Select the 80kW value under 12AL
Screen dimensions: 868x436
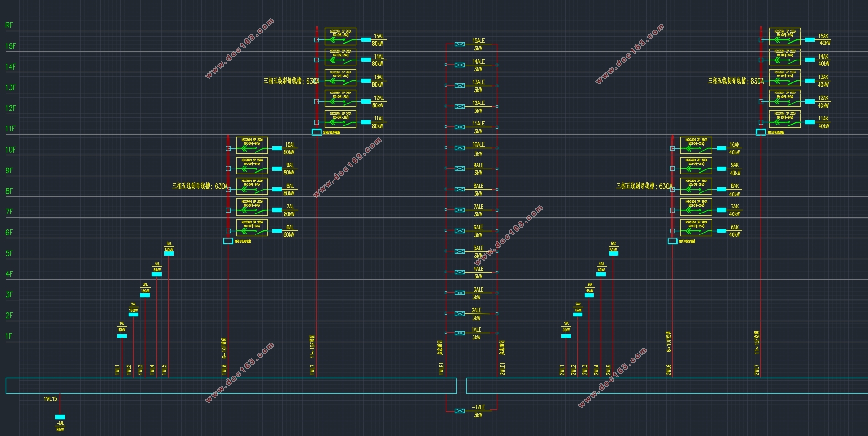pyautogui.click(x=377, y=105)
